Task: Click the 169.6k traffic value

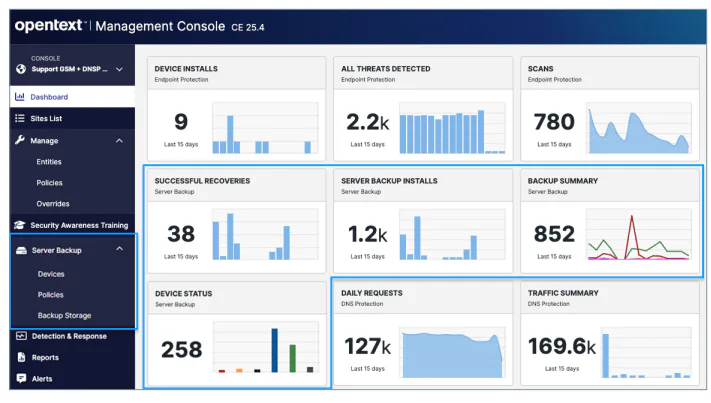Action: [x=562, y=346]
